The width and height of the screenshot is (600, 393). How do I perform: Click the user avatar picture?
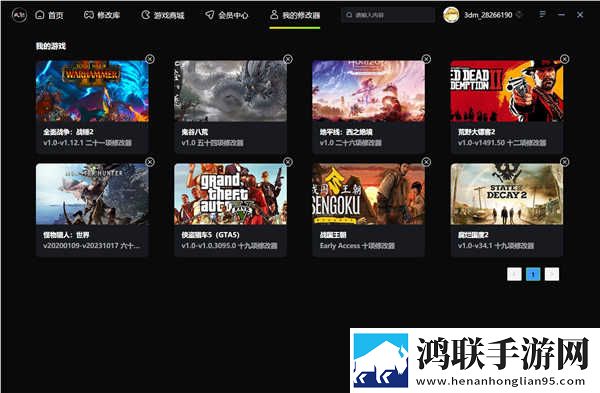tap(451, 15)
